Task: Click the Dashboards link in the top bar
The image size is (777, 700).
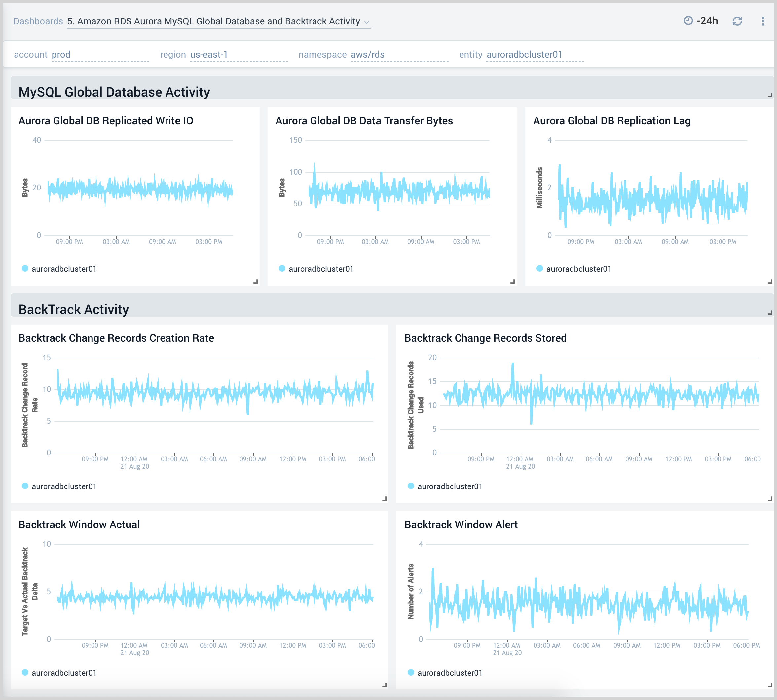Action: 38,21
